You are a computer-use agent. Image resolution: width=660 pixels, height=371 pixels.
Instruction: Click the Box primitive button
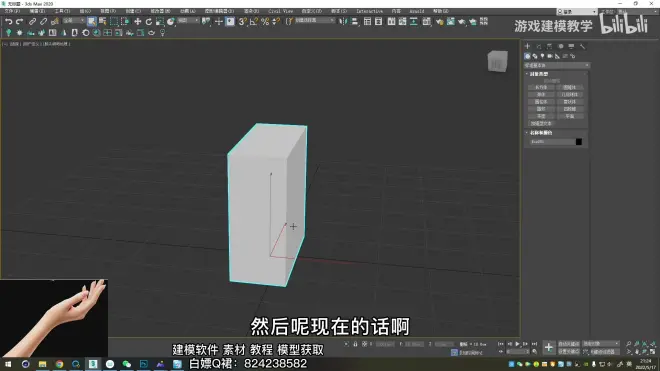541,88
